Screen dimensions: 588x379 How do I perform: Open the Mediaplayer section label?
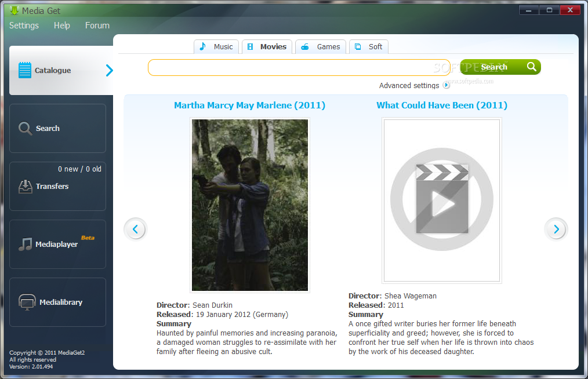click(57, 245)
